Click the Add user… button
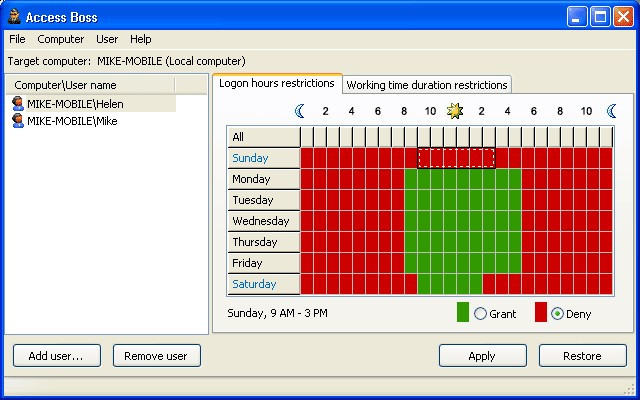 [57, 356]
